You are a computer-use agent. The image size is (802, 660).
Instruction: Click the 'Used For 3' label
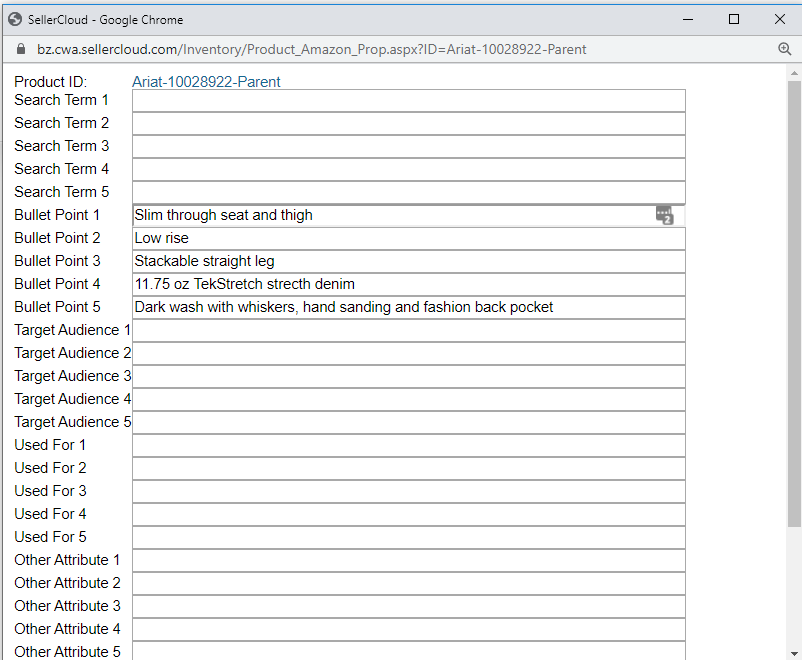(x=50, y=491)
